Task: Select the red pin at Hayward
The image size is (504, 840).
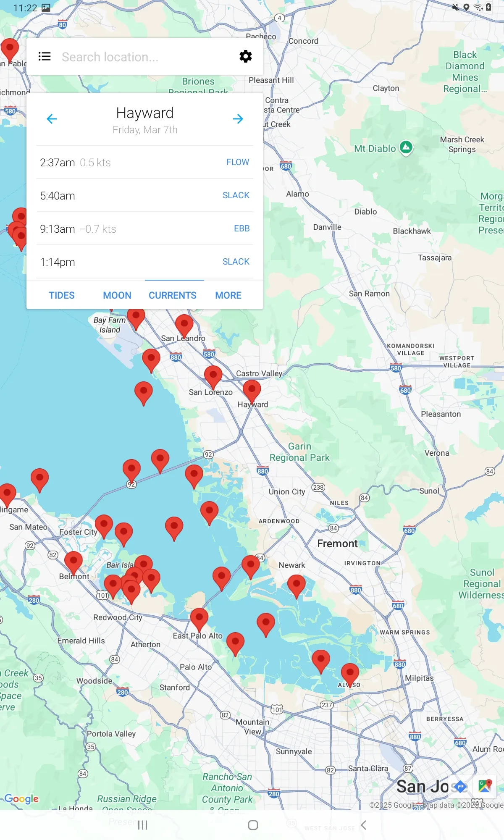Action: (252, 390)
